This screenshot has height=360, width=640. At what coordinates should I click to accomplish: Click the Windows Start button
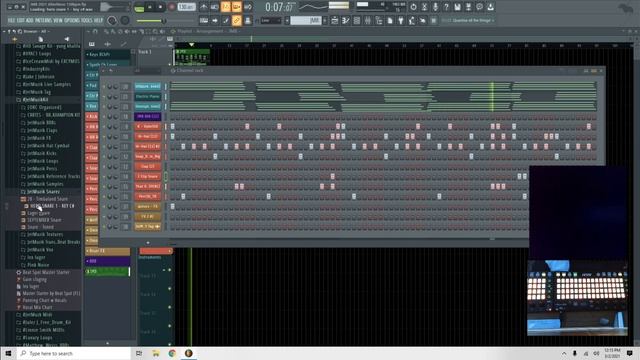[8, 353]
